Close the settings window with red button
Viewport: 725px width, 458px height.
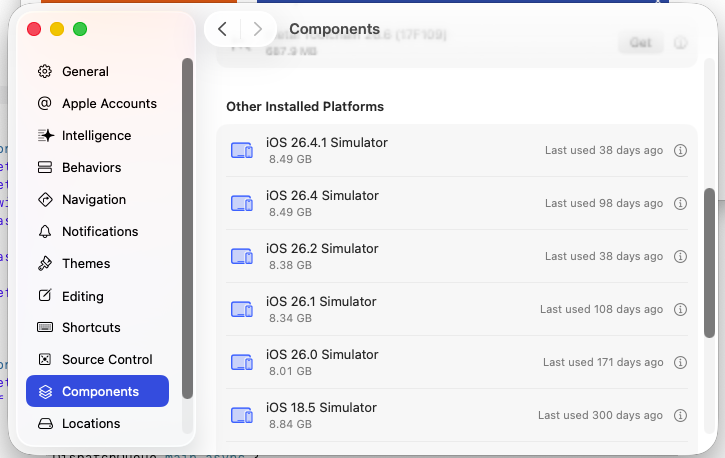(x=34, y=29)
